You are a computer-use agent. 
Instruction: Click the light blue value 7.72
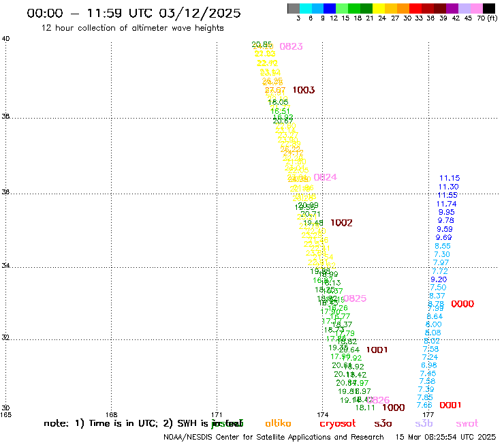tap(440, 271)
